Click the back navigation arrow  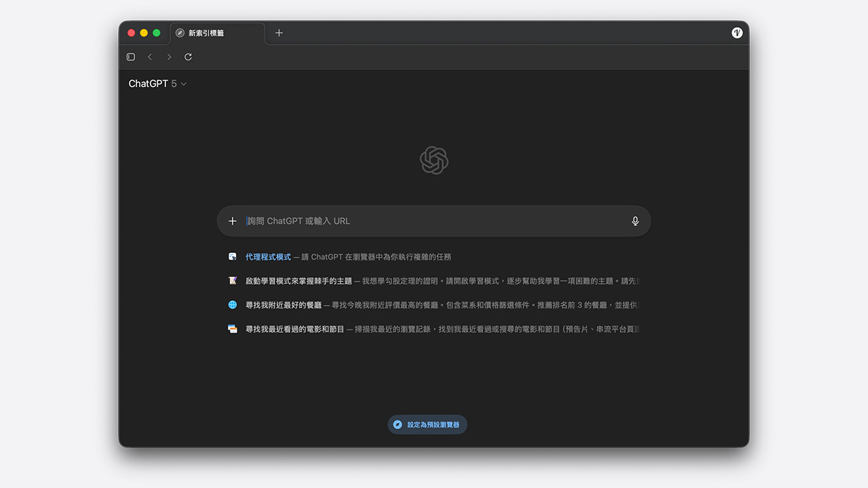pyautogui.click(x=150, y=57)
